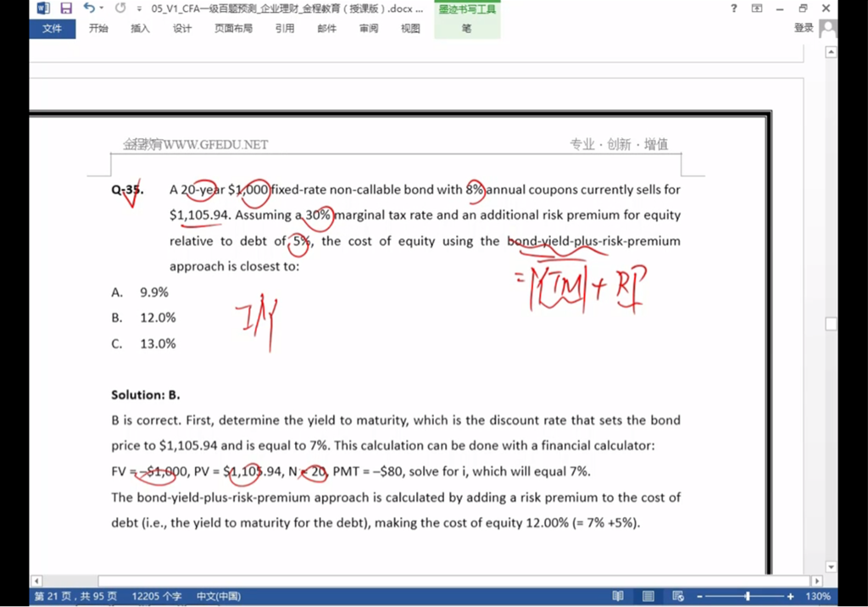Screen dimensions: 868x607
Task: Switch to Read Mode view icon
Action: click(x=618, y=597)
